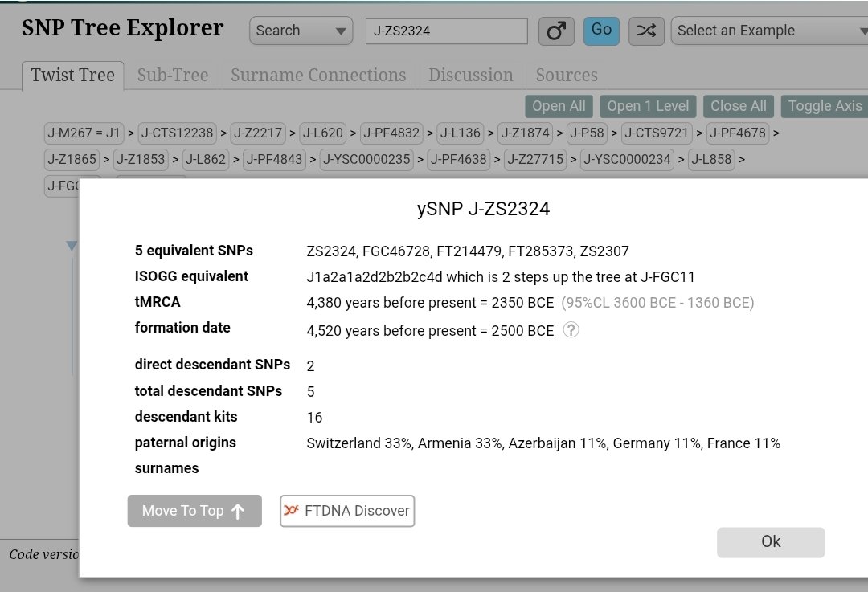This screenshot has width=868, height=592.
Task: Open the Sources tab
Action: [x=567, y=76]
